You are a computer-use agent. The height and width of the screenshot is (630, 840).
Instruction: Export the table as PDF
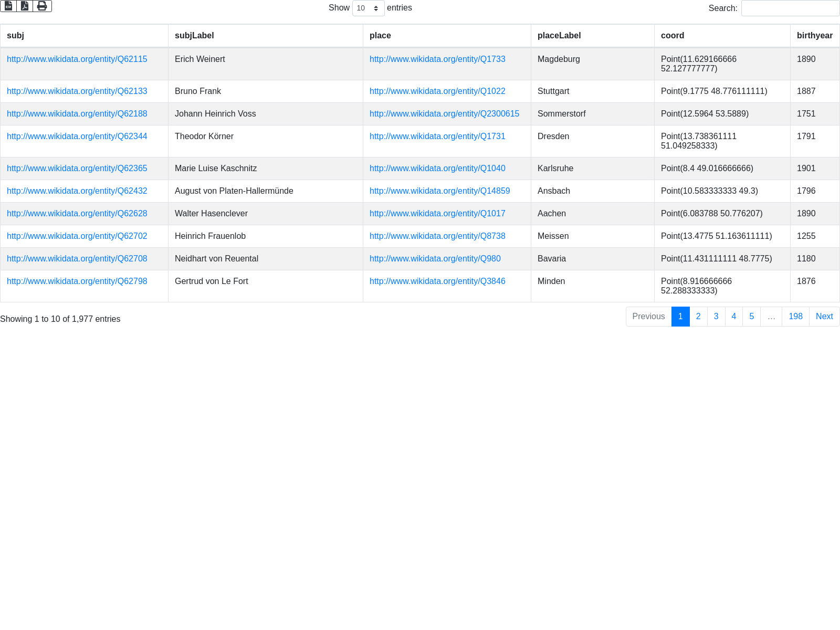[25, 6]
